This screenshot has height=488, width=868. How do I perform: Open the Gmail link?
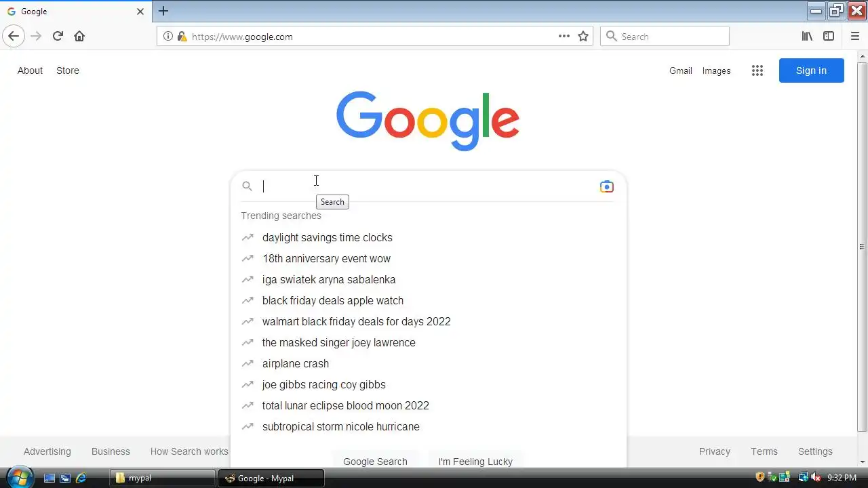(680, 70)
